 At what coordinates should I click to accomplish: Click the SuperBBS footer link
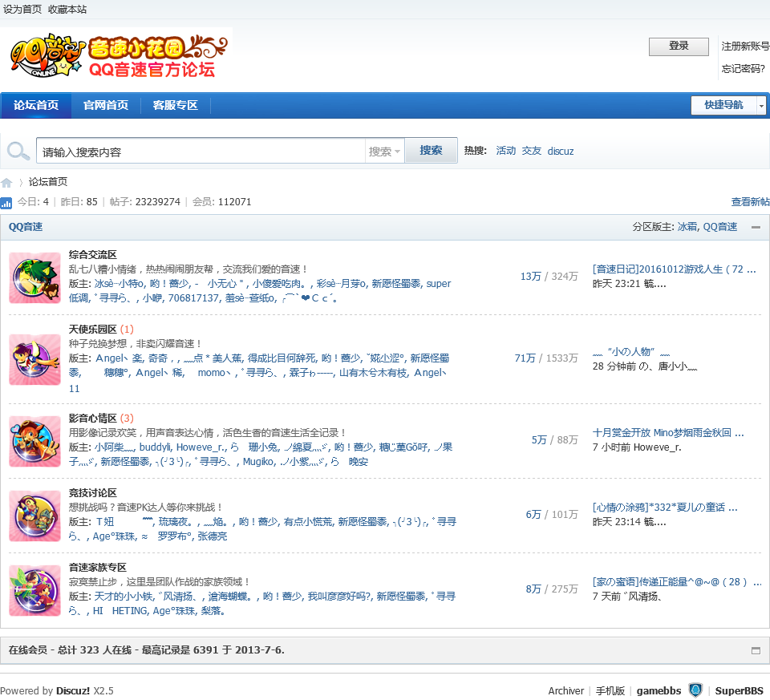[x=739, y=690]
